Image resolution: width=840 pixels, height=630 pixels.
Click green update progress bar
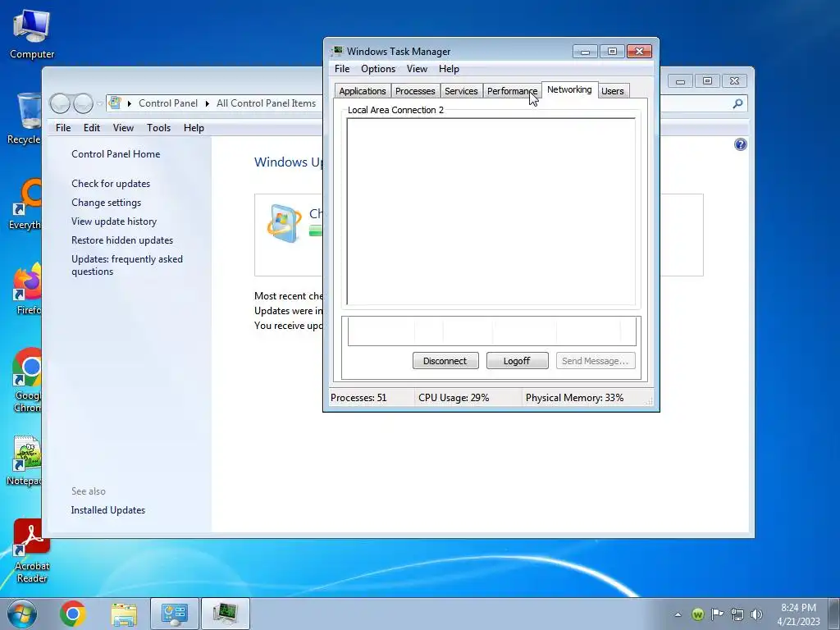[x=316, y=231]
